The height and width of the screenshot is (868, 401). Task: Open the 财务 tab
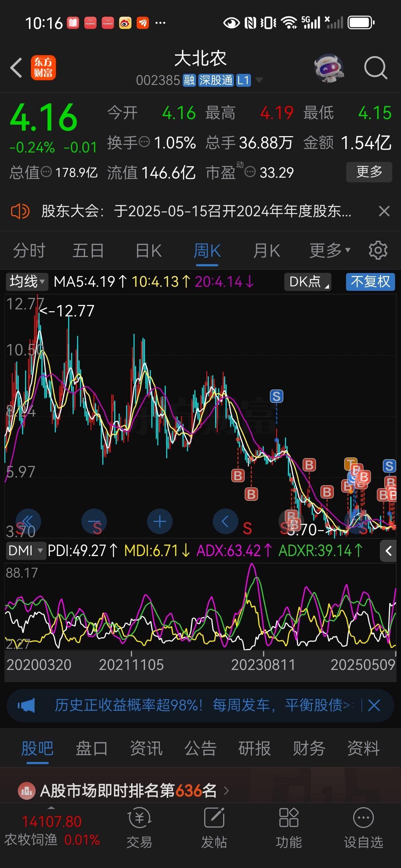coord(309,749)
